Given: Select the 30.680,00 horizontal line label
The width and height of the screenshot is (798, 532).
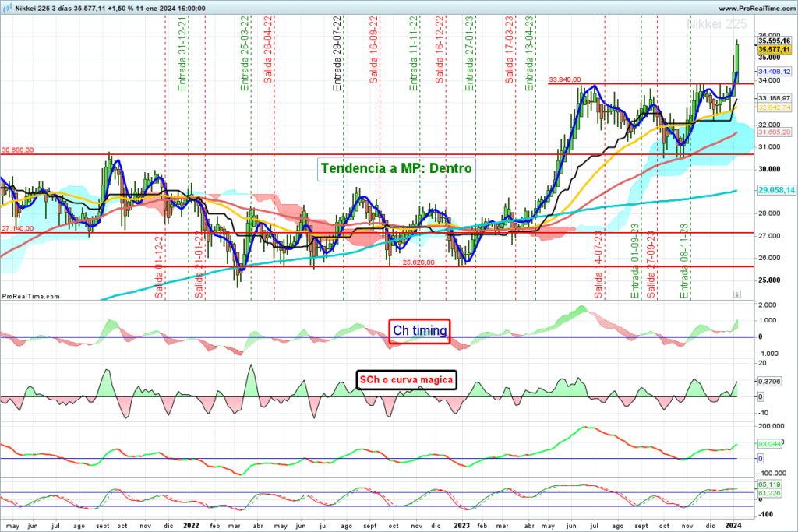Looking at the screenshot, I should click(x=18, y=150).
